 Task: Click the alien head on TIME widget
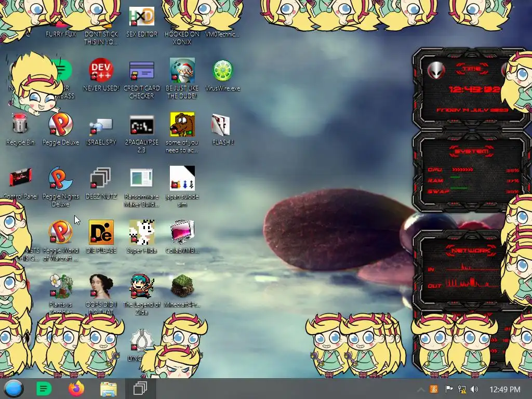(436, 71)
